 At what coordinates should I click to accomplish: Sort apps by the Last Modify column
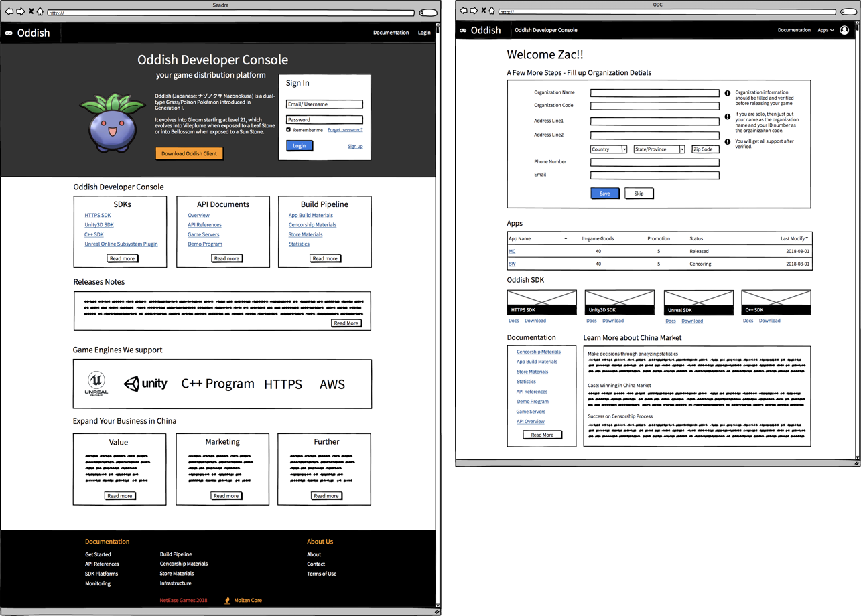tap(795, 238)
